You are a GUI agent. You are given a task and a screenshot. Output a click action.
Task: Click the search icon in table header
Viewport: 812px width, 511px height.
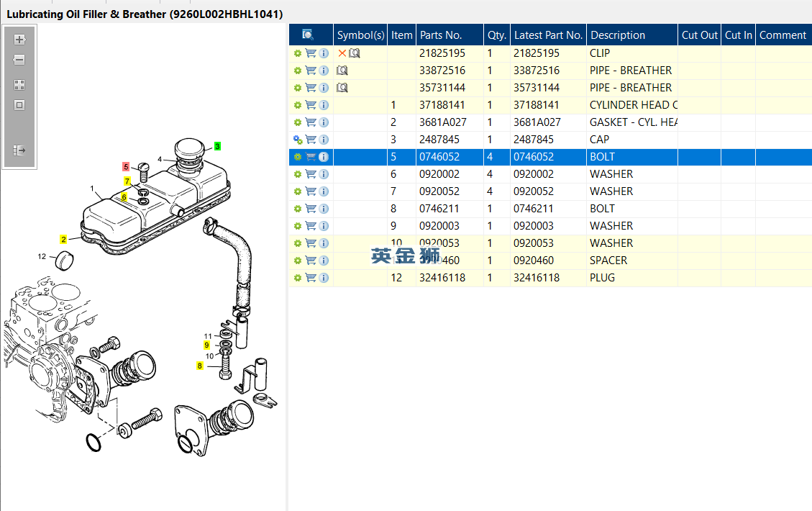coord(308,35)
